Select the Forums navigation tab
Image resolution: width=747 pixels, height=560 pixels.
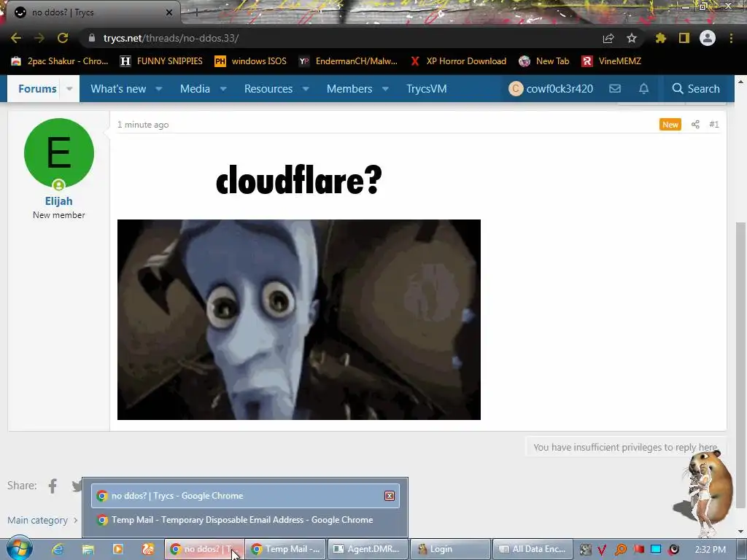click(37, 88)
